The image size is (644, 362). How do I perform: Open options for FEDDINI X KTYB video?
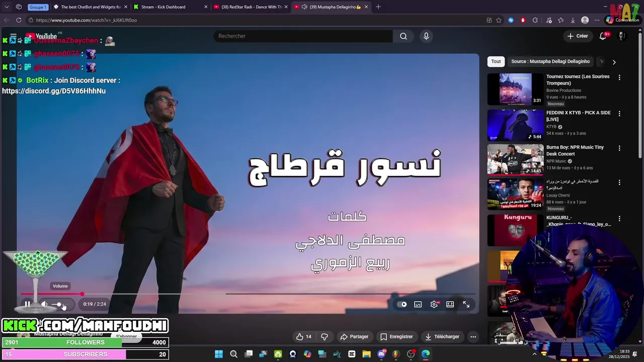619,114
